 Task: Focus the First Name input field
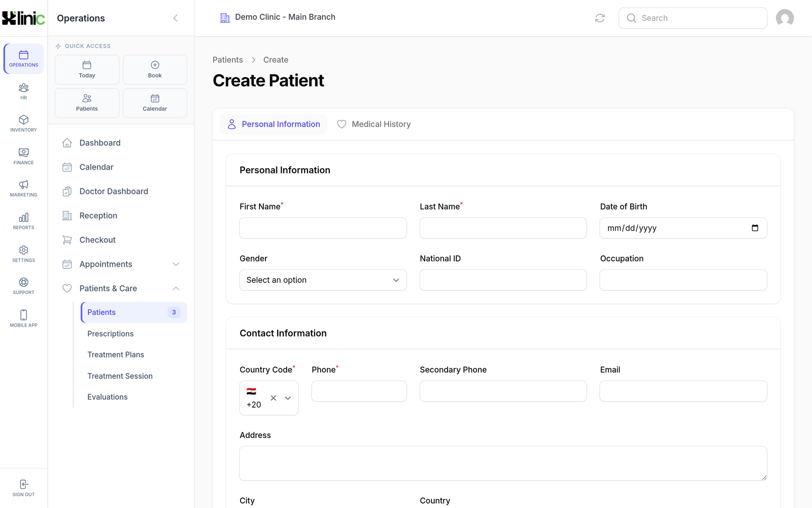click(x=323, y=228)
